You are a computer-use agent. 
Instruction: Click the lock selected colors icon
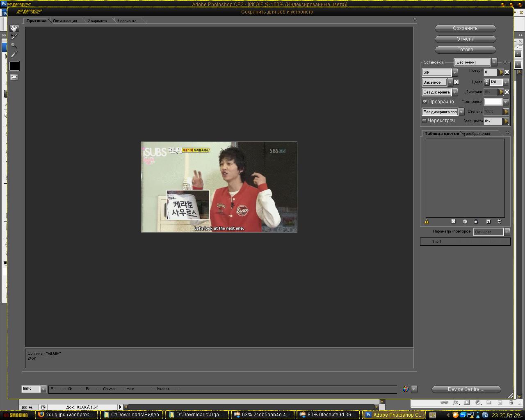click(x=476, y=221)
